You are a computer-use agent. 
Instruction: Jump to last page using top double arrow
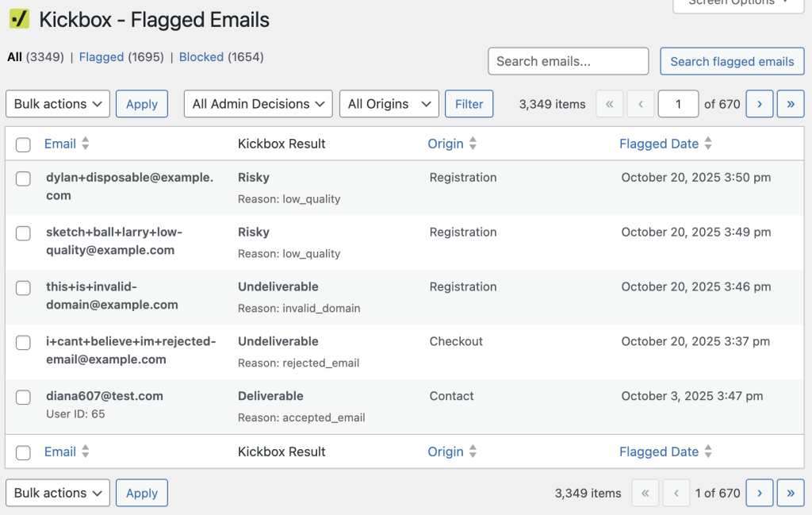[x=790, y=104]
